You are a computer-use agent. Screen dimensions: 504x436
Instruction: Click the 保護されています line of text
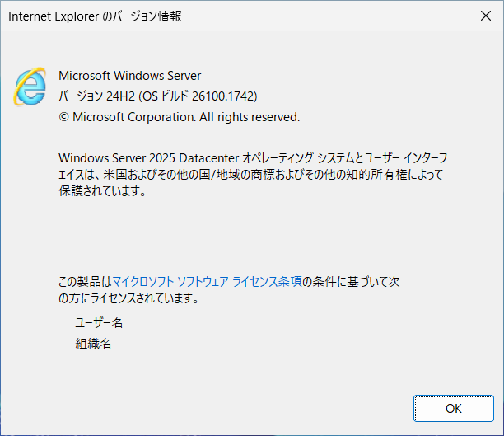[x=102, y=191]
